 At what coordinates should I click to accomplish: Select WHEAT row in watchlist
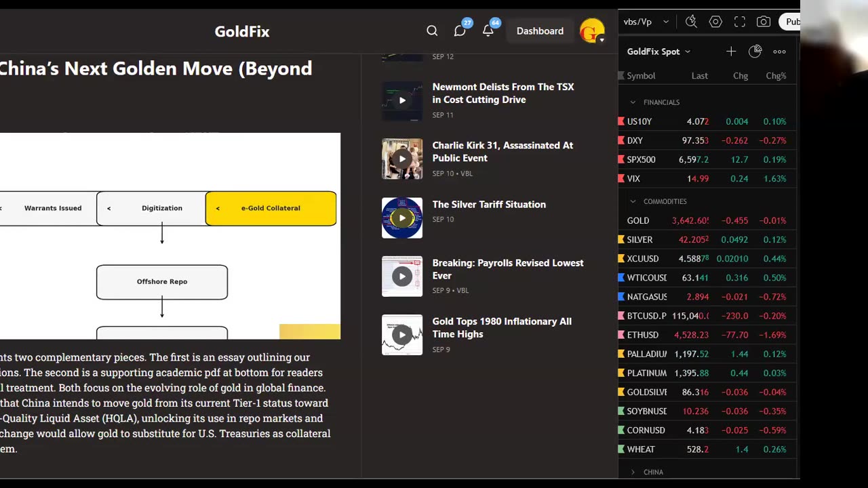(x=707, y=449)
